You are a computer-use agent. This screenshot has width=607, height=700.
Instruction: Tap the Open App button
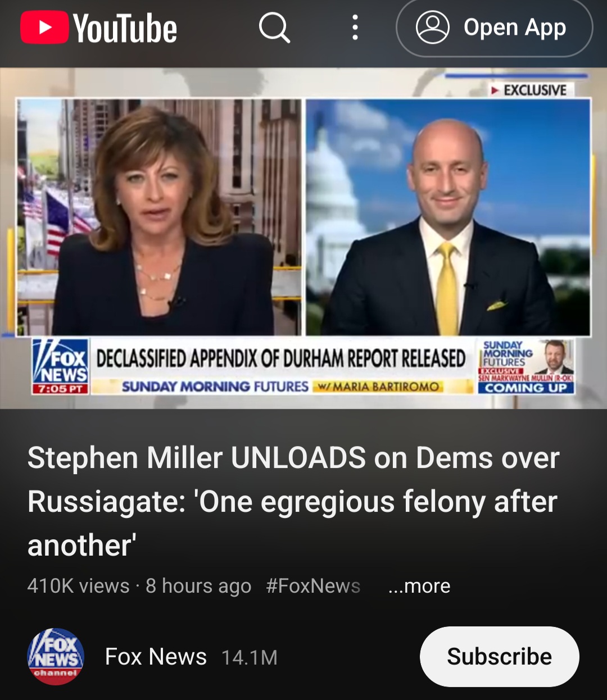[x=495, y=28]
